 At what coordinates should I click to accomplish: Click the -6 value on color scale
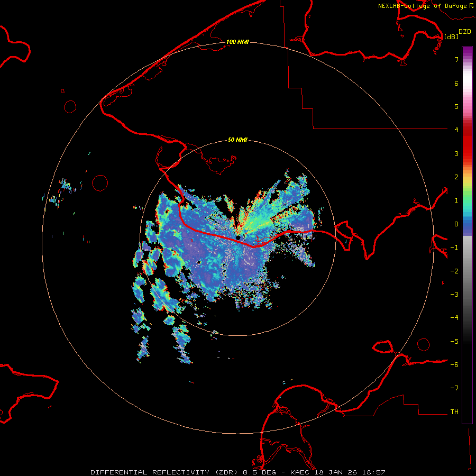[x=454, y=365]
